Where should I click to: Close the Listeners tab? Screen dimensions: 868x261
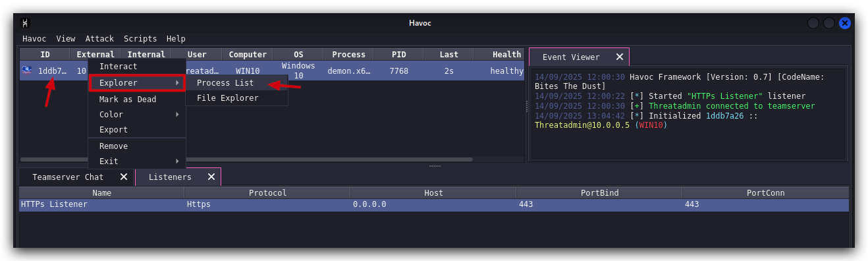[211, 177]
